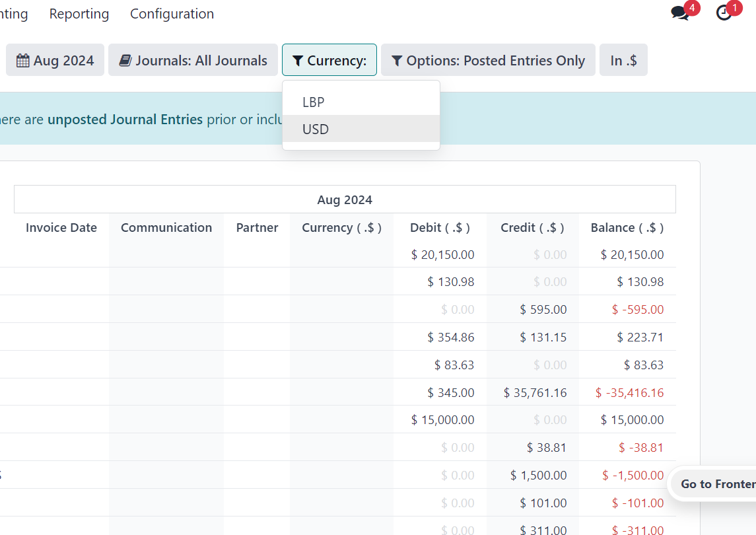This screenshot has height=535, width=756.
Task: Click debit value $ 345.00
Action: pyautogui.click(x=451, y=393)
